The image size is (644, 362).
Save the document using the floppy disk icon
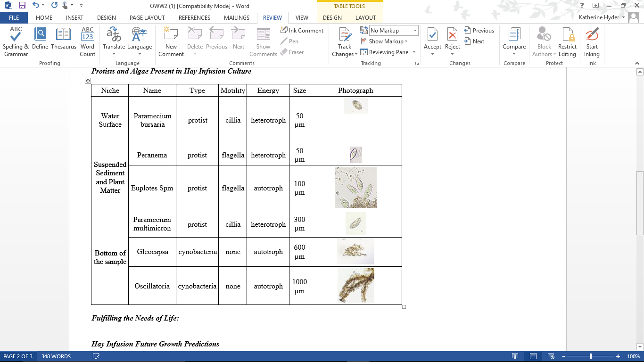[22, 5]
